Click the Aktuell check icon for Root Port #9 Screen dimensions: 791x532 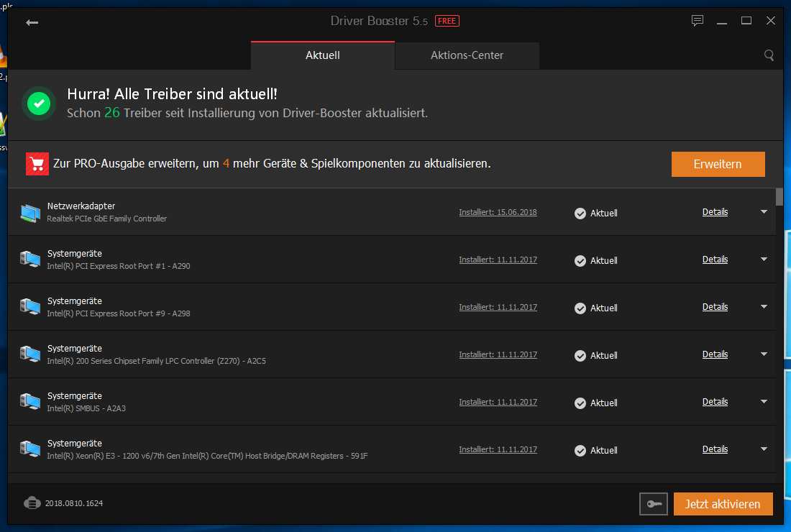(580, 308)
